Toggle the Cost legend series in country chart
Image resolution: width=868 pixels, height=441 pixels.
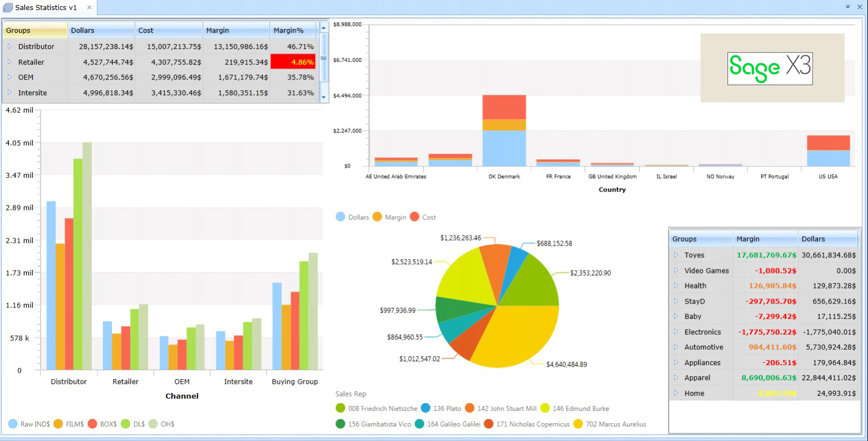tap(415, 217)
